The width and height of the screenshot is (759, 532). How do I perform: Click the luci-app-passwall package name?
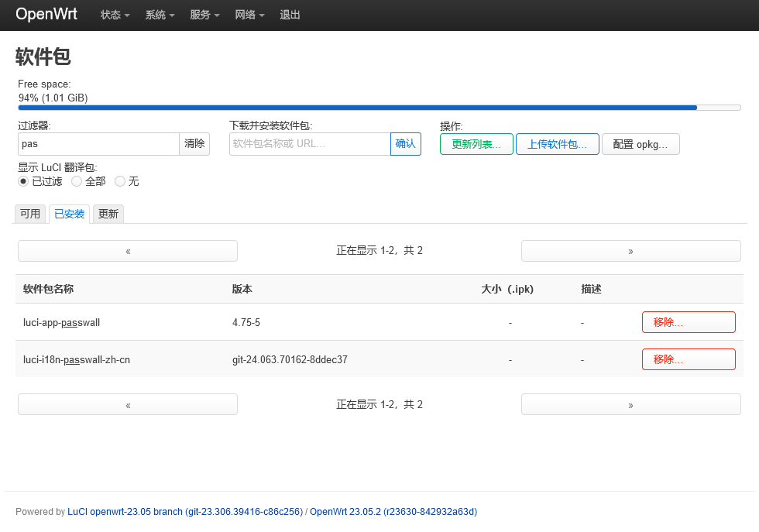(61, 323)
